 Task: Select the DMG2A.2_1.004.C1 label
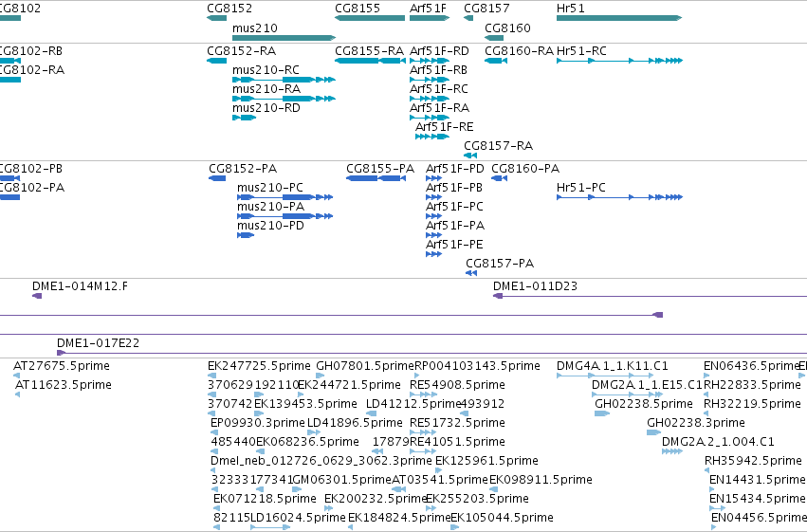click(x=718, y=443)
